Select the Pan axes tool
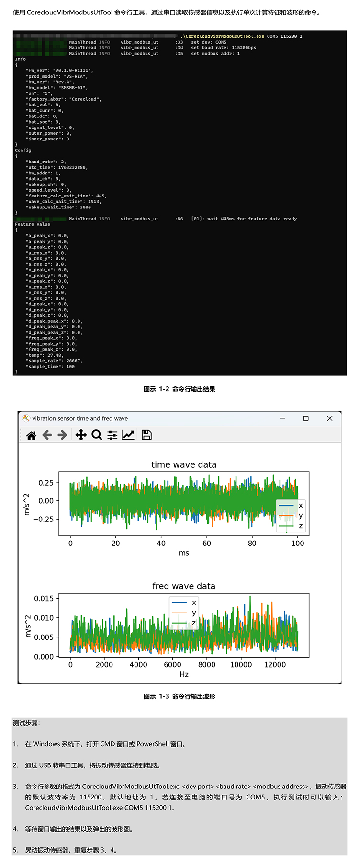Screen dimensions: 359x868 (x=81, y=435)
